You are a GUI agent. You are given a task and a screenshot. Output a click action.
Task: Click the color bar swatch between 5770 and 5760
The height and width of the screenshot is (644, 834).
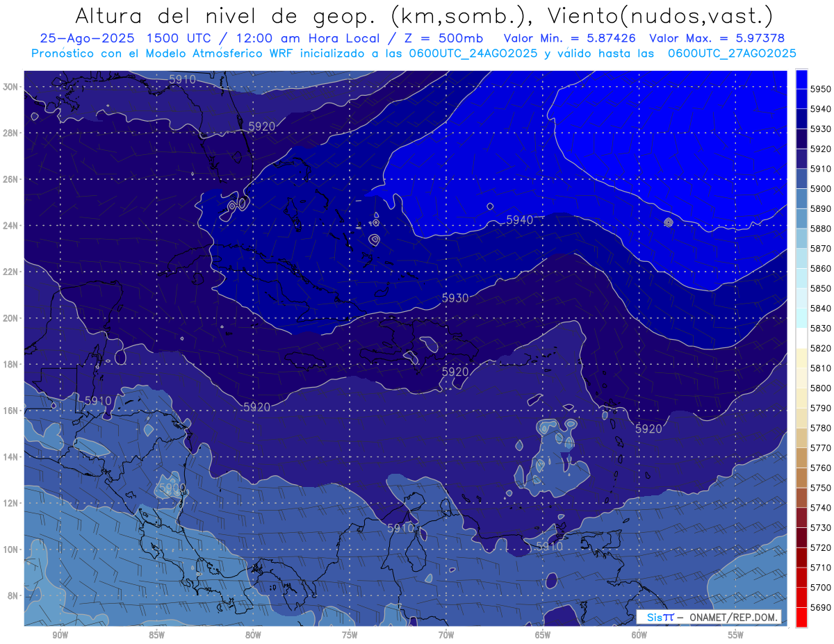click(x=801, y=458)
